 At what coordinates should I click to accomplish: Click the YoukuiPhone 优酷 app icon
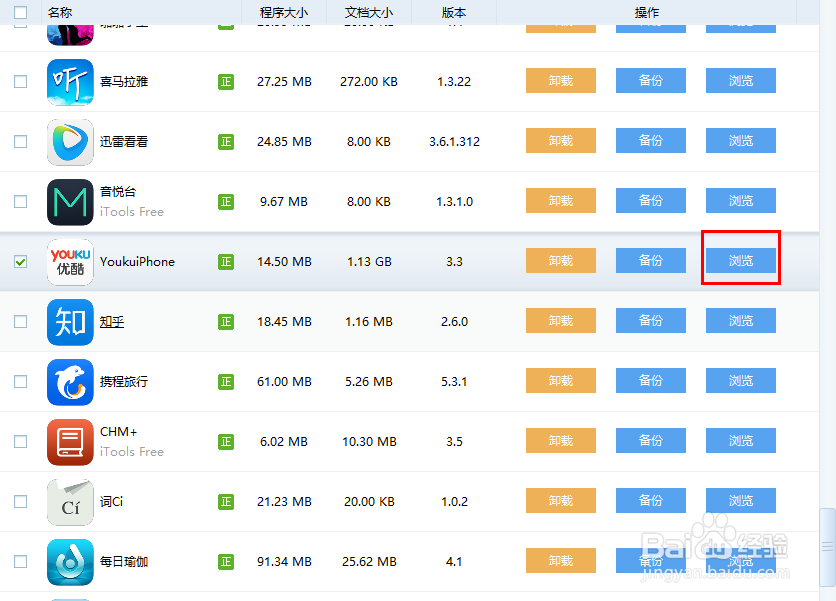(x=70, y=262)
